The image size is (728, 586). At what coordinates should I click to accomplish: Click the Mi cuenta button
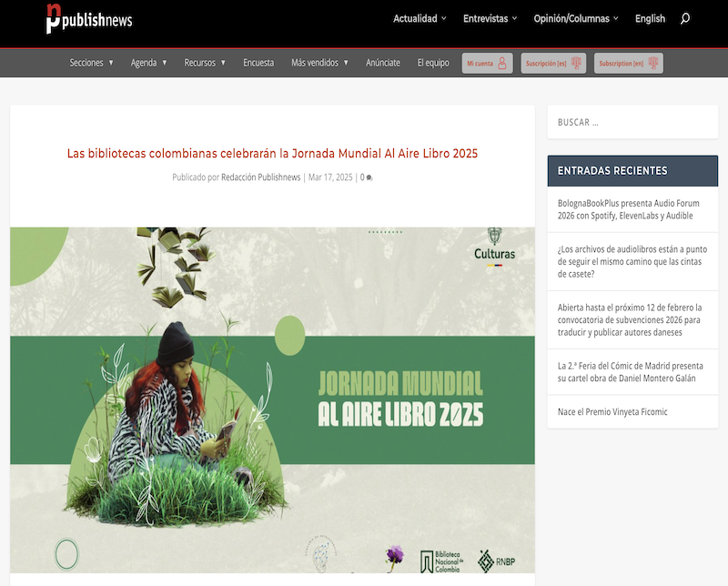click(487, 63)
